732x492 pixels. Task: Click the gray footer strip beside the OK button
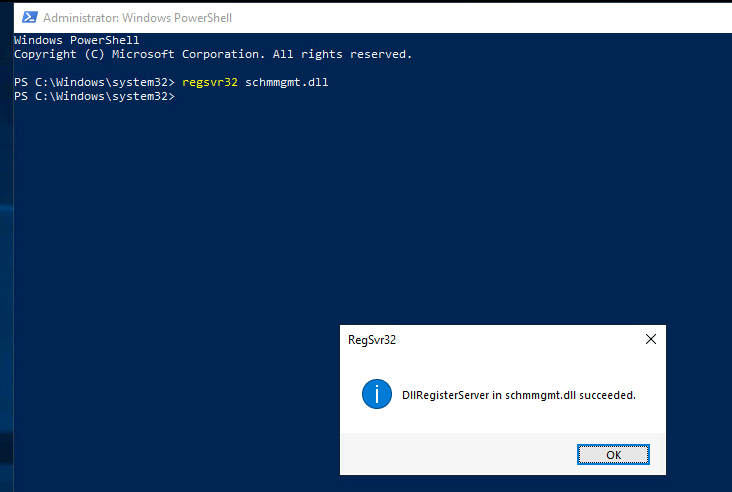pos(458,454)
